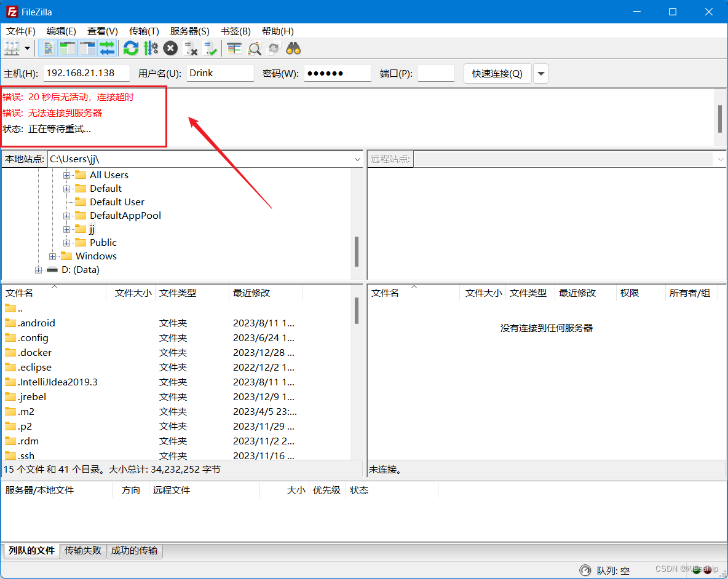The height and width of the screenshot is (579, 728).
Task: Open the 文件(F) menu
Action: click(x=20, y=31)
